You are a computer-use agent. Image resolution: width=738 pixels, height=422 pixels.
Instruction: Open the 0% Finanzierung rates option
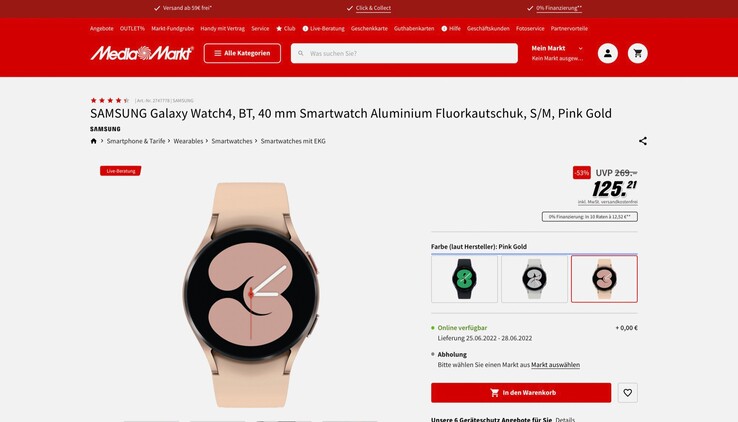coord(590,216)
